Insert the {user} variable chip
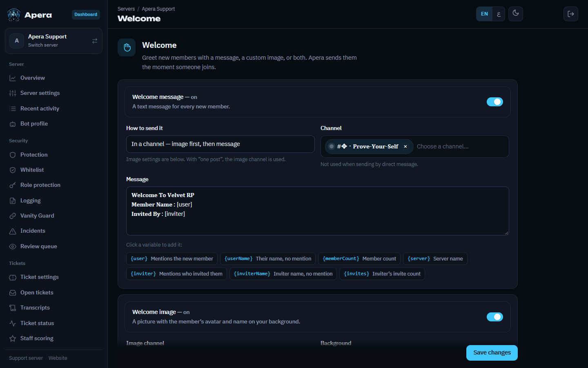Viewport: 588px width, 368px height. [x=172, y=259]
